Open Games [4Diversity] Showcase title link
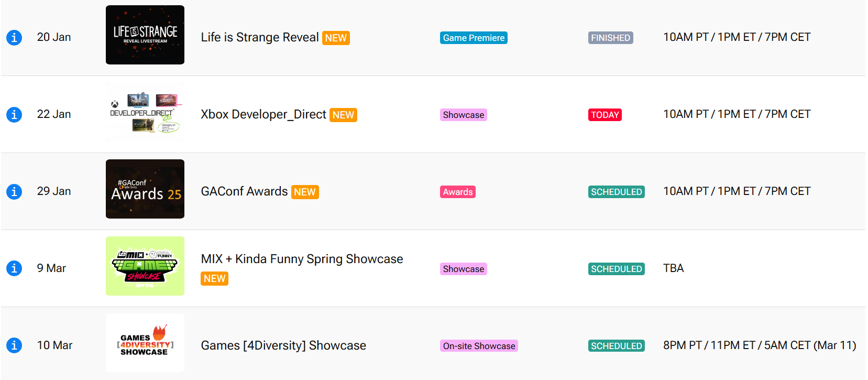This screenshot has width=868, height=380. pos(283,346)
